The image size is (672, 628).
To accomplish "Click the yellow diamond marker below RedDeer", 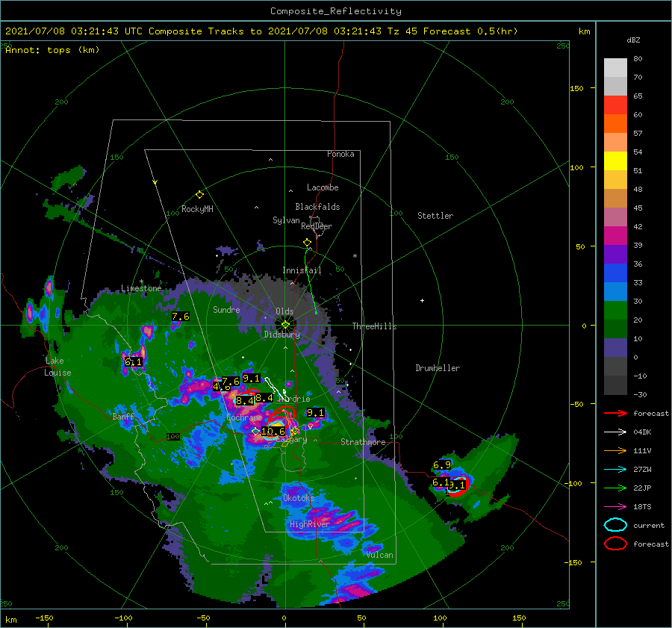I will [x=308, y=243].
